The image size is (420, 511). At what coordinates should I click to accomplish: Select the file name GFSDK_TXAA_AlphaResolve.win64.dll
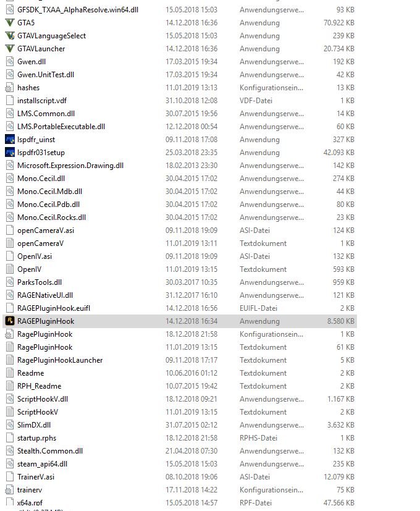tap(78, 10)
